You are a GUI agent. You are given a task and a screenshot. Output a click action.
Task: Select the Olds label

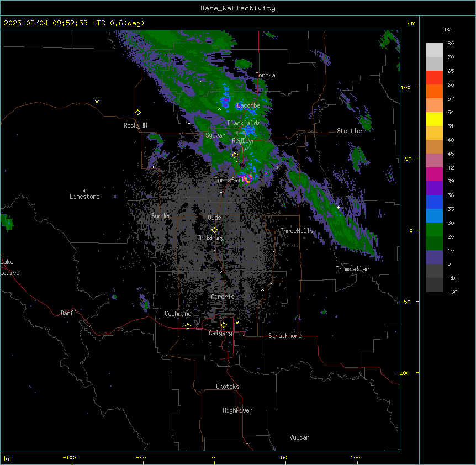tap(214, 218)
